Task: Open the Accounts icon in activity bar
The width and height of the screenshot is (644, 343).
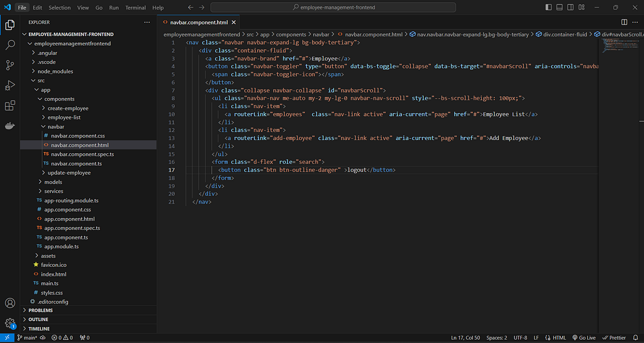Action: pyautogui.click(x=10, y=303)
